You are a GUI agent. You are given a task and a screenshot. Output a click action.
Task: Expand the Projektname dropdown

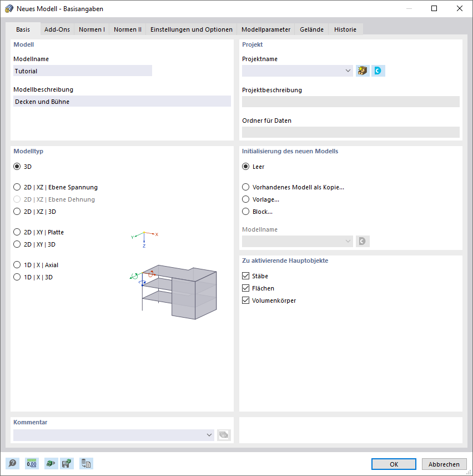click(x=348, y=71)
